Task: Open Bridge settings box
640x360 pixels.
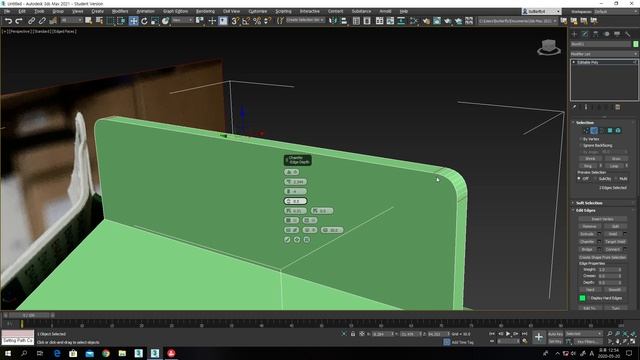Action: [x=599, y=249]
